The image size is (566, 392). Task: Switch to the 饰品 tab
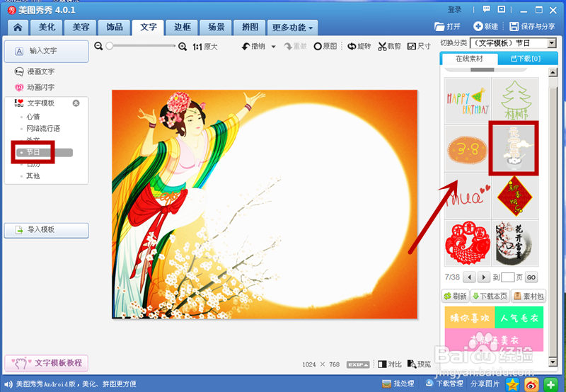(x=115, y=28)
